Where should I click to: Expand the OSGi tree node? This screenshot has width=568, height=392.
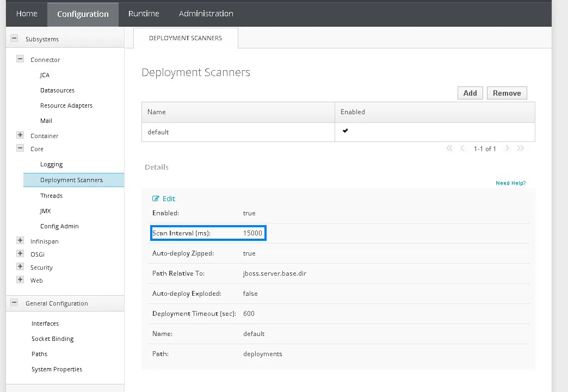pos(20,253)
